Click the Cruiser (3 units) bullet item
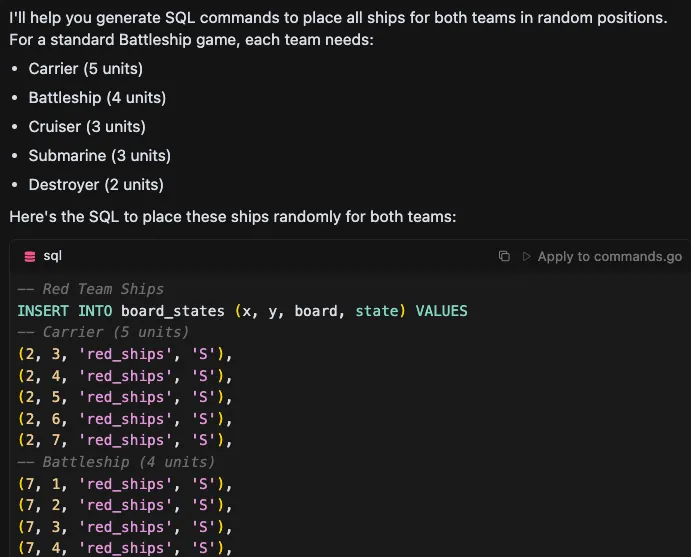 coord(87,127)
